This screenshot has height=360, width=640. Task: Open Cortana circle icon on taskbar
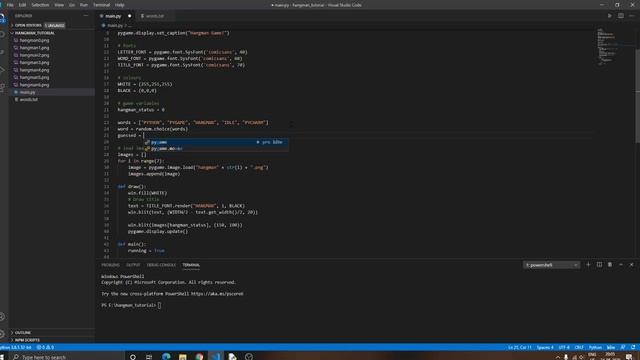pos(133,357)
